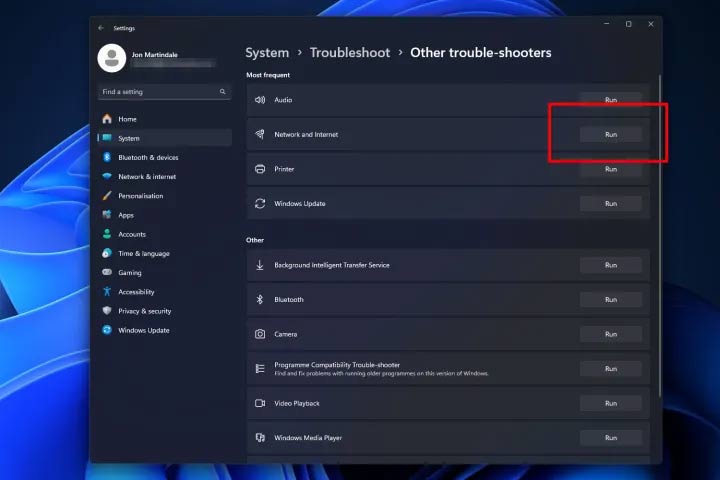Image resolution: width=720 pixels, height=480 pixels.
Task: Click the Time & language globe icon
Action: (107, 253)
